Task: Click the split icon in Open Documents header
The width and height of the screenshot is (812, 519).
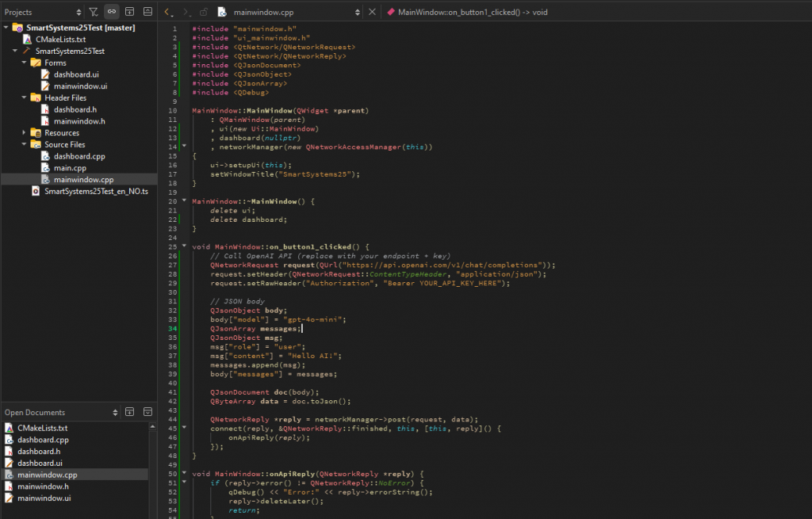Action: pos(130,412)
